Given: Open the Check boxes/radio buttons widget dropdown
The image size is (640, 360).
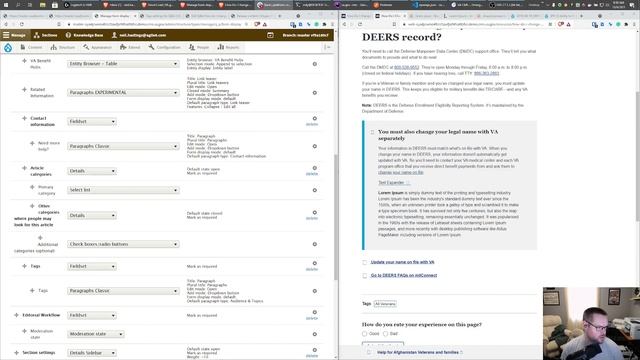Looking at the screenshot, I should click(123, 244).
